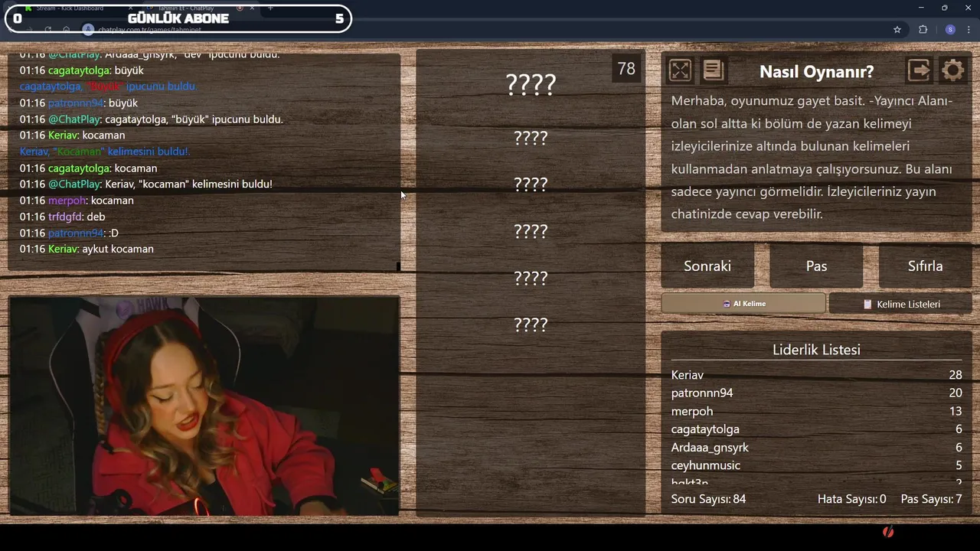The width and height of the screenshot is (980, 551).
Task: Select patronnn94 in the leaderboard list
Action: coord(702,393)
